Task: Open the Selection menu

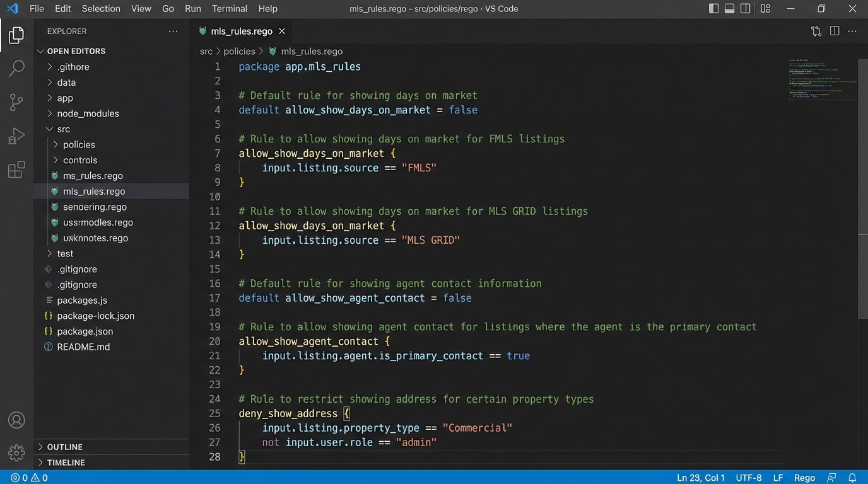Action: tap(101, 9)
